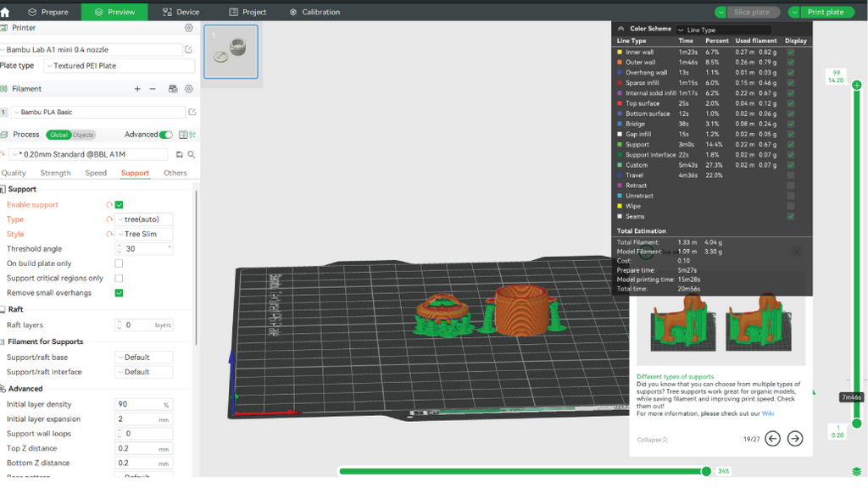Click the Slice plate button
This screenshot has height=488, width=868.
[752, 12]
